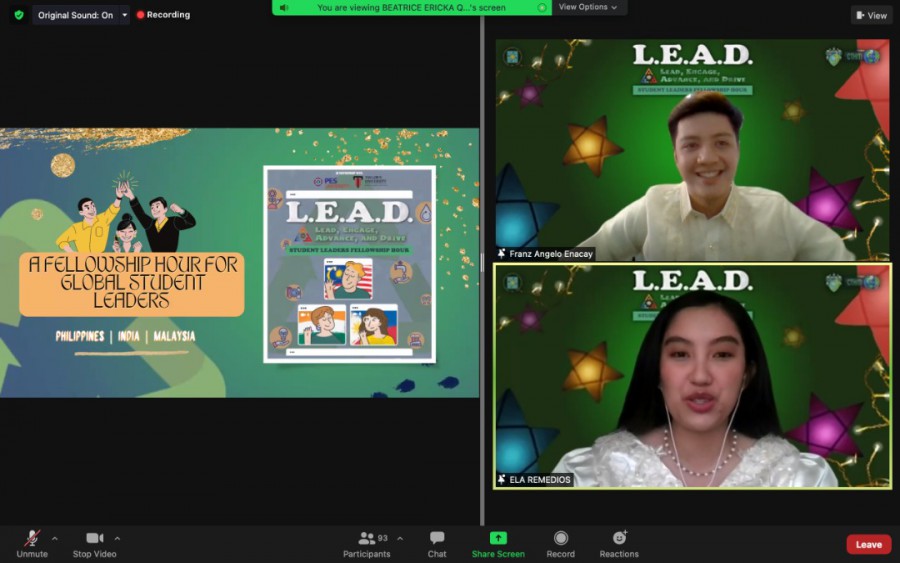
Task: Click the pin icon beside ELA REMEDIOS
Action: pos(502,479)
